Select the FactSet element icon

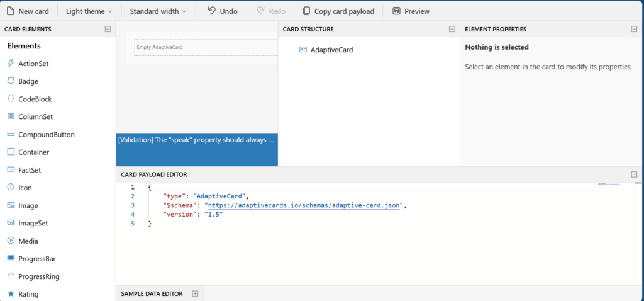(x=11, y=169)
